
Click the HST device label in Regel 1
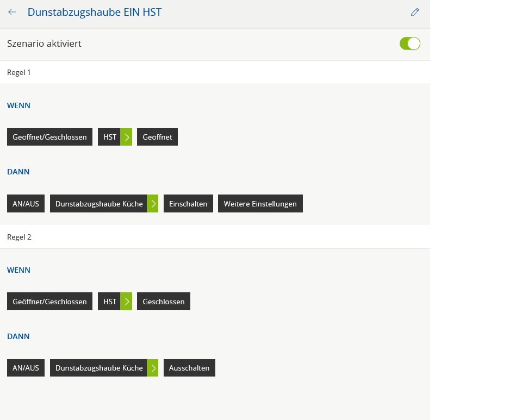click(109, 137)
